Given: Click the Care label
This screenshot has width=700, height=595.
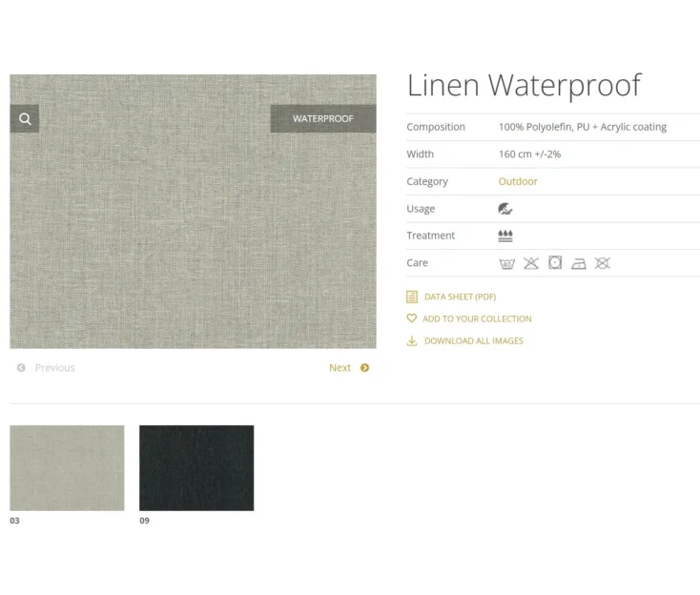Looking at the screenshot, I should click(417, 263).
